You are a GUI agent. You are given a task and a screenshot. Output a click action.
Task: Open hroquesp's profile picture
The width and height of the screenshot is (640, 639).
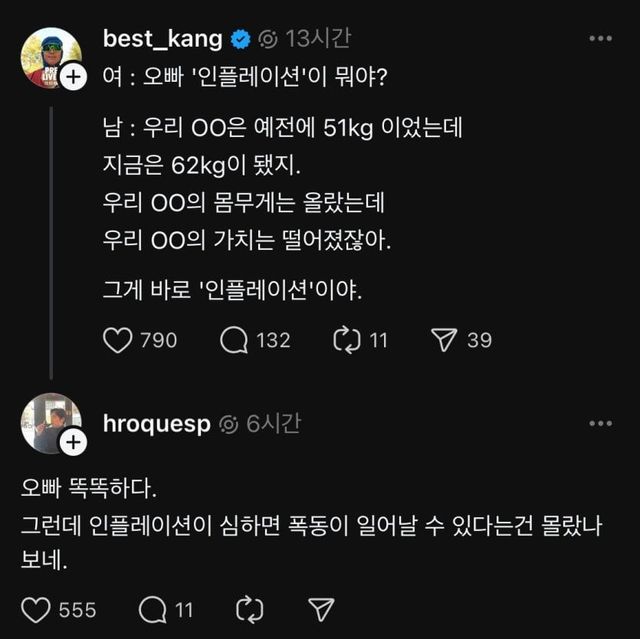[49, 422]
